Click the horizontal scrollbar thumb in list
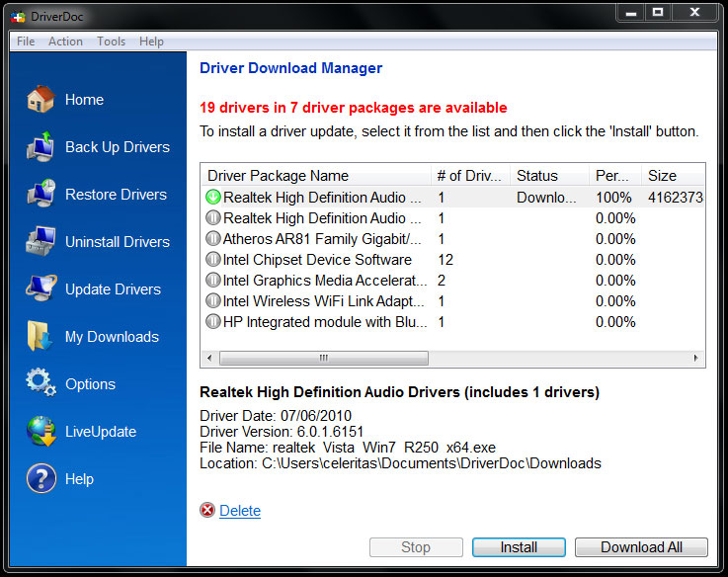The height and width of the screenshot is (577, 728). 324,358
